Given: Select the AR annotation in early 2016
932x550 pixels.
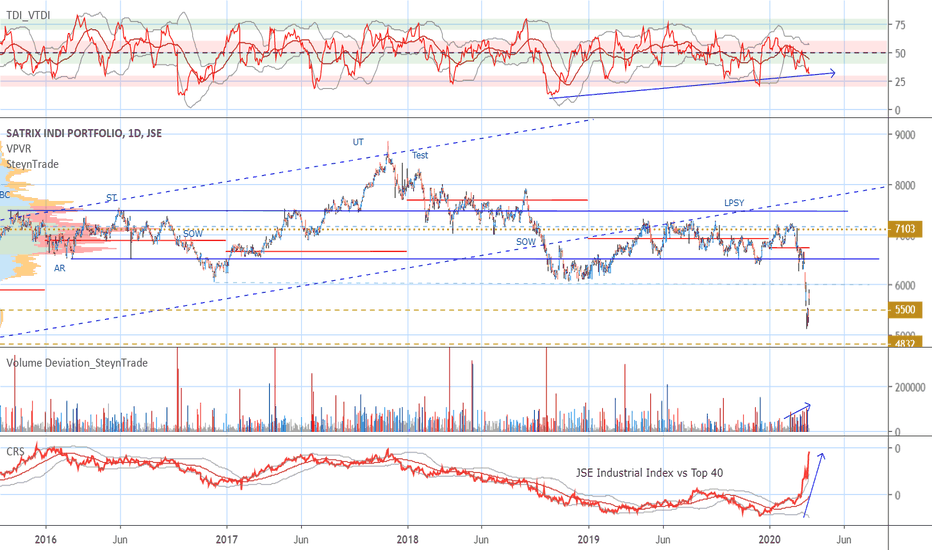Looking at the screenshot, I should (59, 268).
